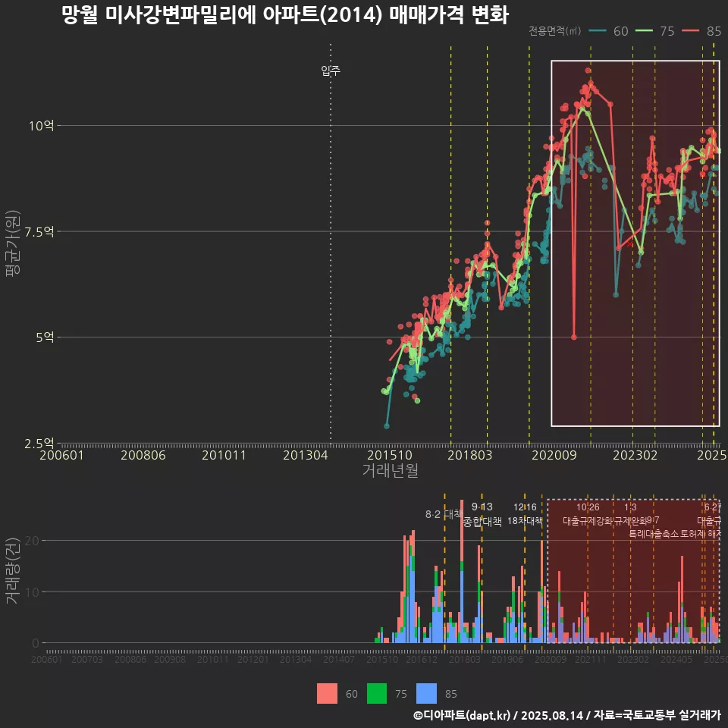Click the 전용면적(㎡) legend label
This screenshot has height=728, width=728.
(x=555, y=31)
